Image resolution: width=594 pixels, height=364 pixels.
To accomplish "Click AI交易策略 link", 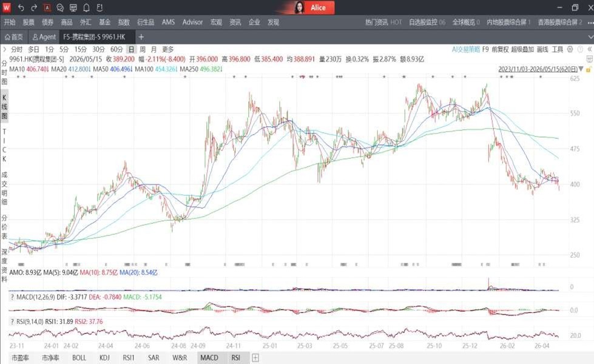I will click(x=465, y=49).
